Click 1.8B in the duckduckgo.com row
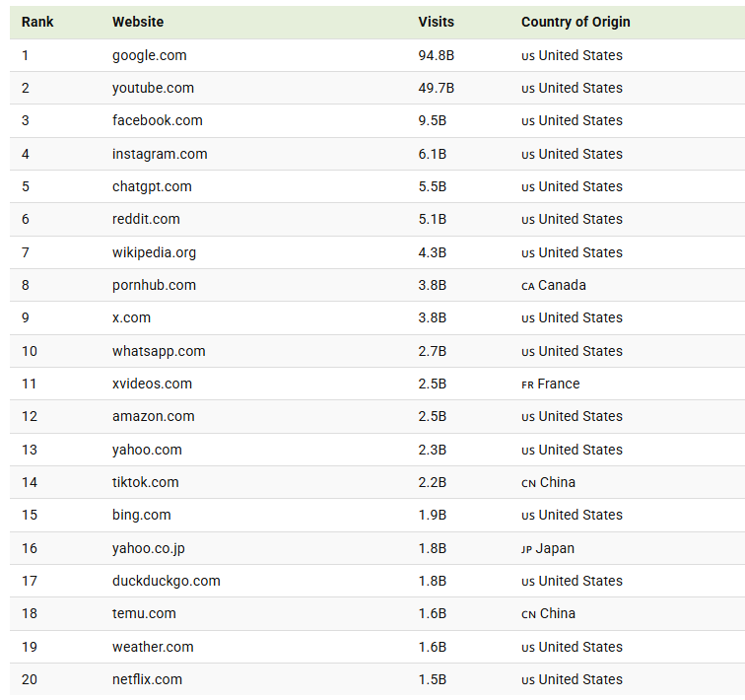745x700 pixels. pos(433,581)
